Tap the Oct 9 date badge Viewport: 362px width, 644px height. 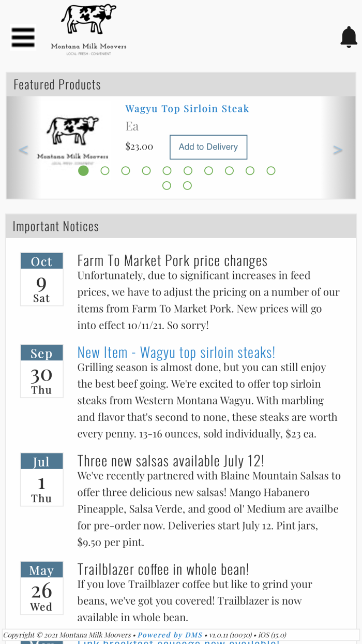tap(42, 279)
